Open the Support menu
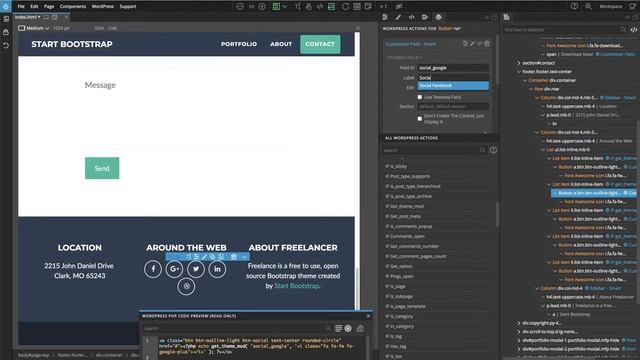This screenshot has width=640, height=360. [x=128, y=7]
